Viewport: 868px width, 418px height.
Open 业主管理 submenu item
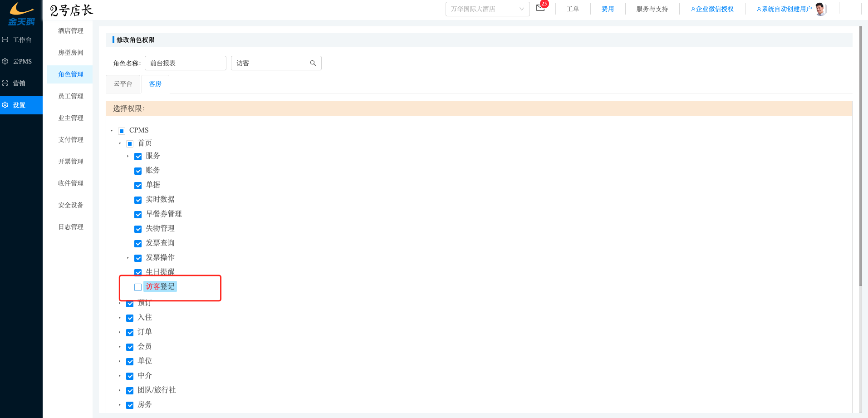71,118
